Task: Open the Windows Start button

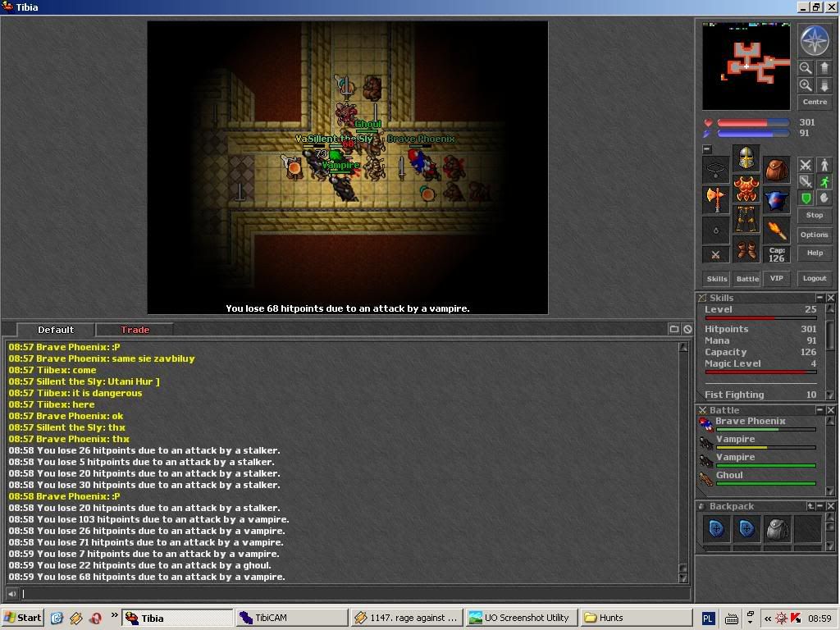Action: pyautogui.click(x=22, y=618)
